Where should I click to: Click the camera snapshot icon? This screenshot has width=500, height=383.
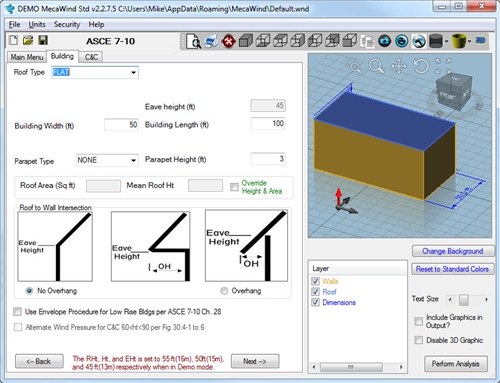pyautogui.click(x=384, y=41)
